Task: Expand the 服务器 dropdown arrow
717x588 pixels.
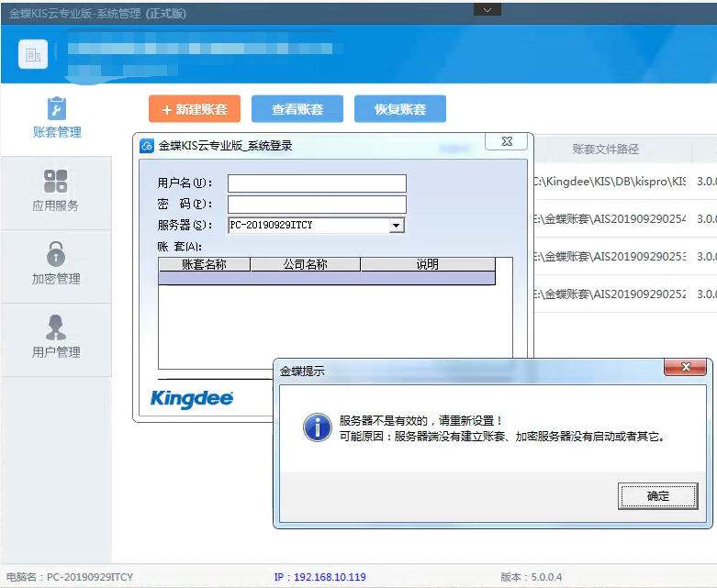Action: (396, 225)
